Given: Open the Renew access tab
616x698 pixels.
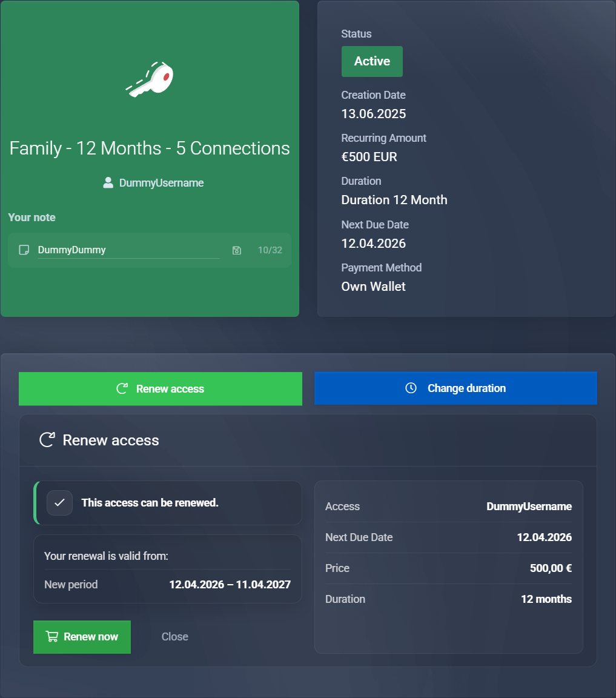Looking at the screenshot, I should tap(161, 388).
